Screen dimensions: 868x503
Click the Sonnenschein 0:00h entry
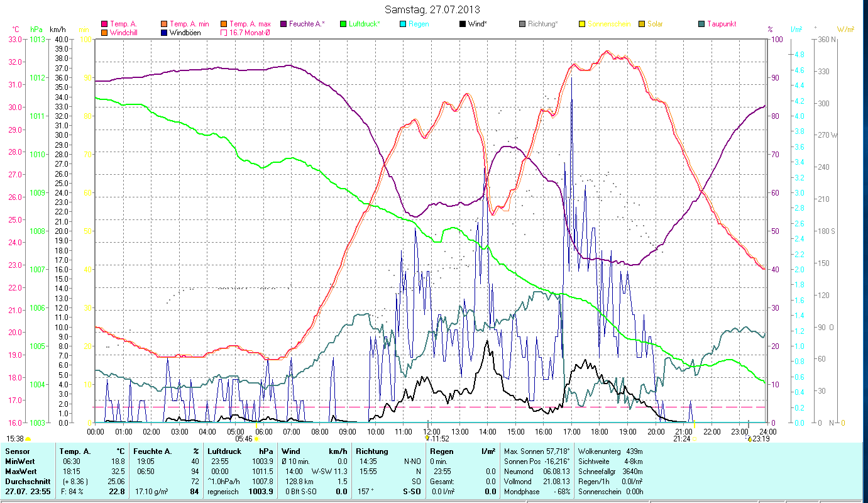click(610, 492)
